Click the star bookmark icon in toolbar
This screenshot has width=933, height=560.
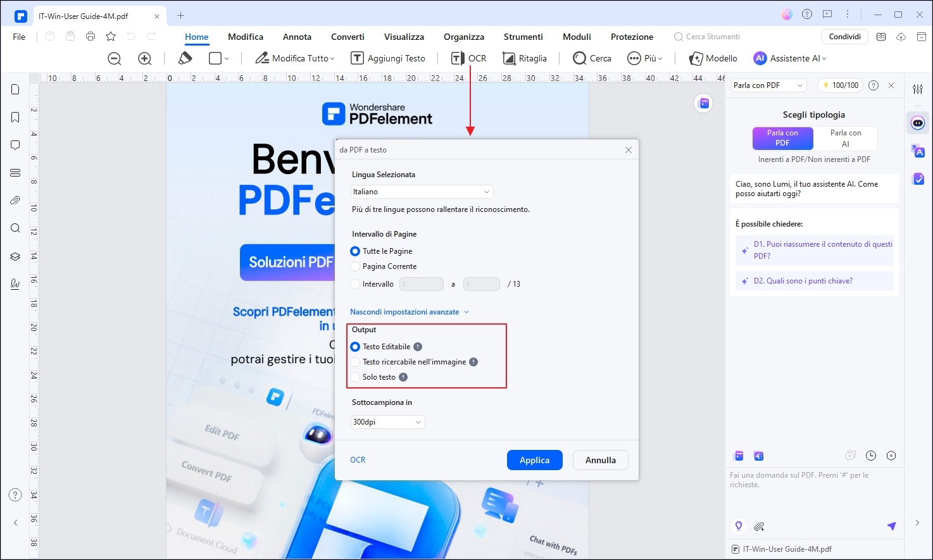pos(111,37)
